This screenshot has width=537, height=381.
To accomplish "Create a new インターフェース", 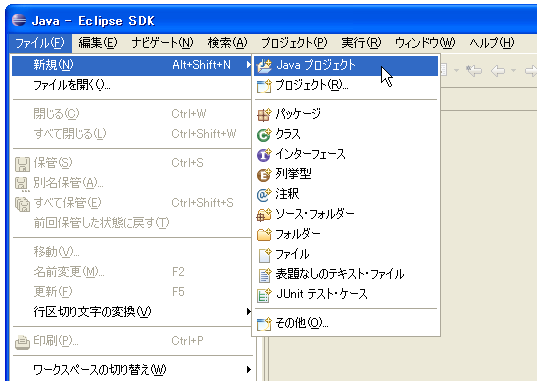I will 346,154.
